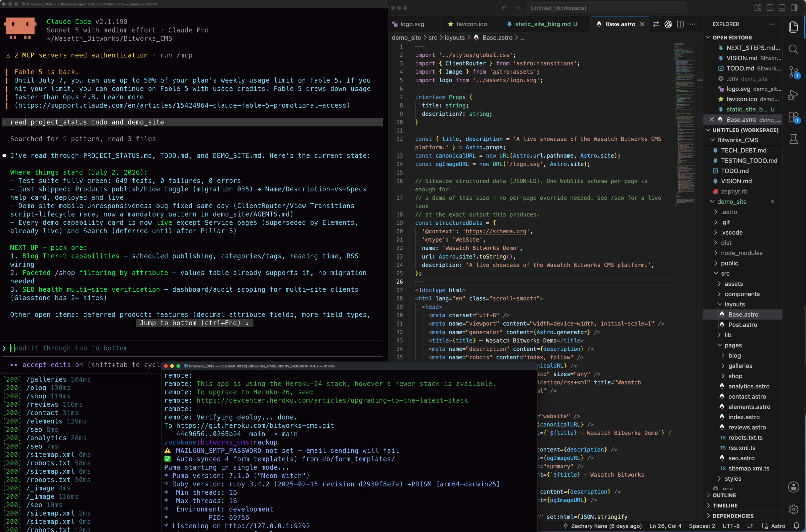Open the Search view in the activity bar

pyautogui.click(x=794, y=50)
